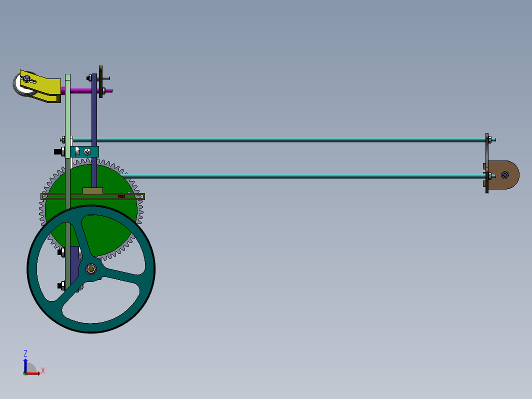Screen dimensions: 532x399
Task: Click the red pin inside slotted bar
Action: pos(121,196)
